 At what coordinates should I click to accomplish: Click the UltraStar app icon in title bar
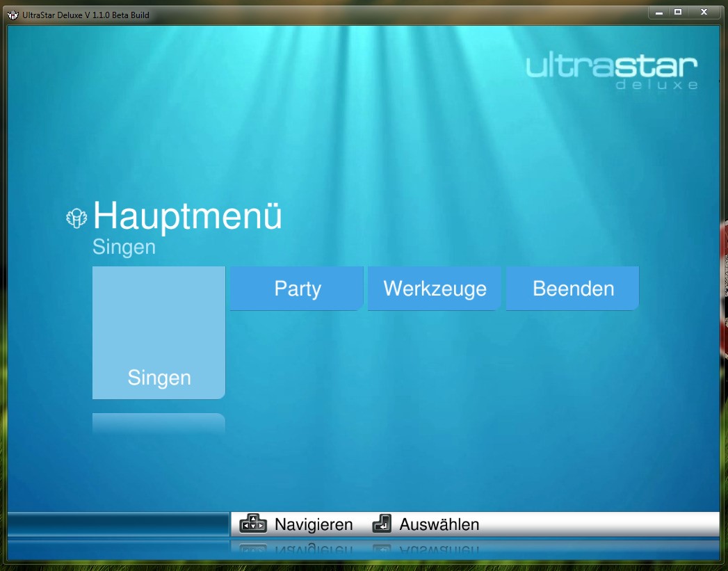pyautogui.click(x=13, y=15)
